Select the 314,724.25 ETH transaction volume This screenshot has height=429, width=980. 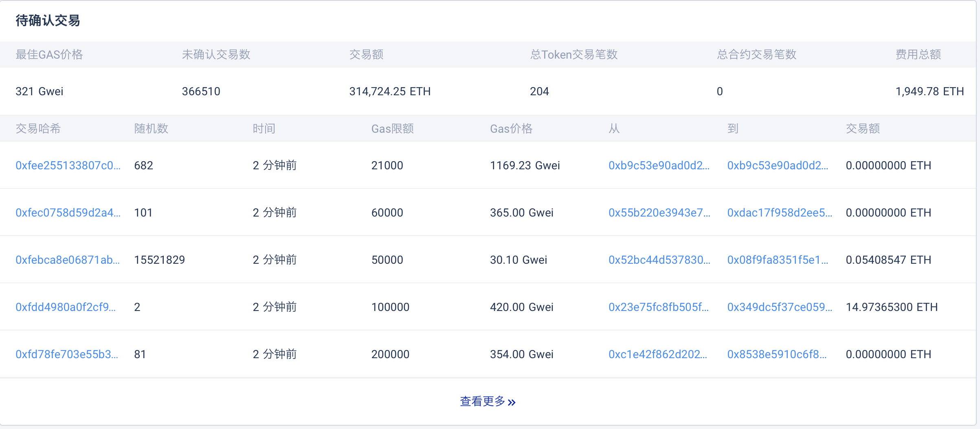(390, 91)
